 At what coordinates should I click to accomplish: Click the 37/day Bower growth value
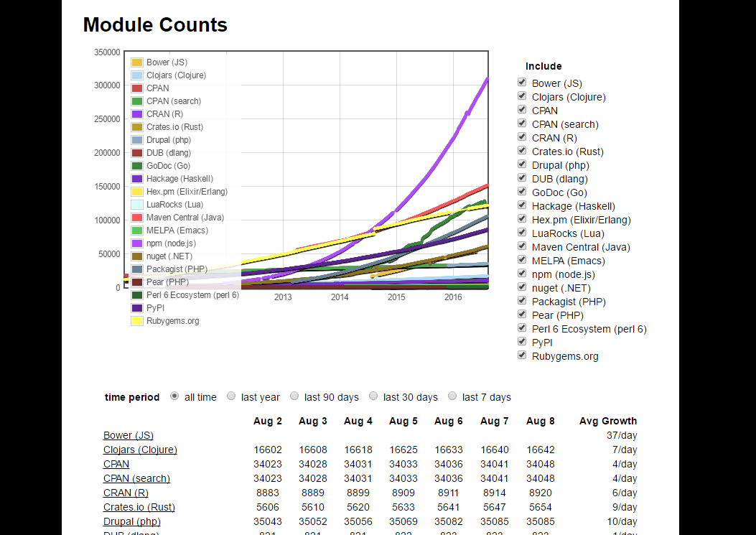click(622, 435)
